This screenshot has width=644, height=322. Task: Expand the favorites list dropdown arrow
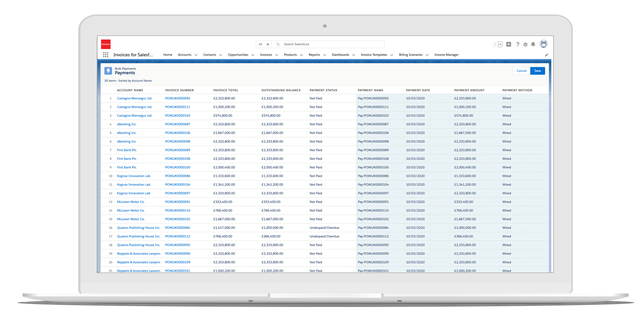[500, 44]
